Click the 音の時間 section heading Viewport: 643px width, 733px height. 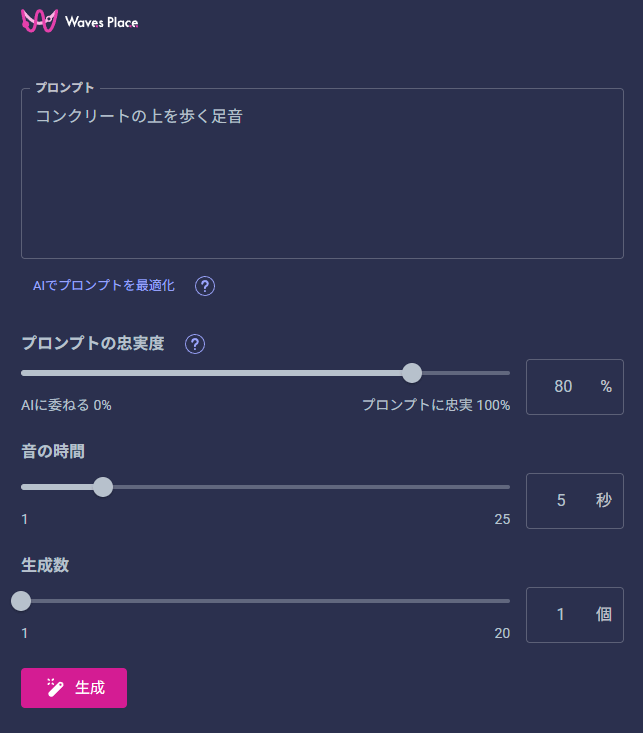coord(53,451)
